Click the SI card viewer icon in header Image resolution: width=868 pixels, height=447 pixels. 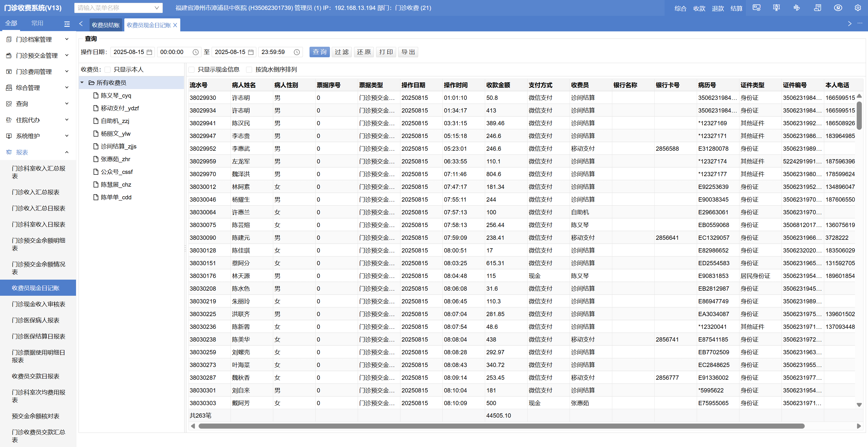pos(756,8)
